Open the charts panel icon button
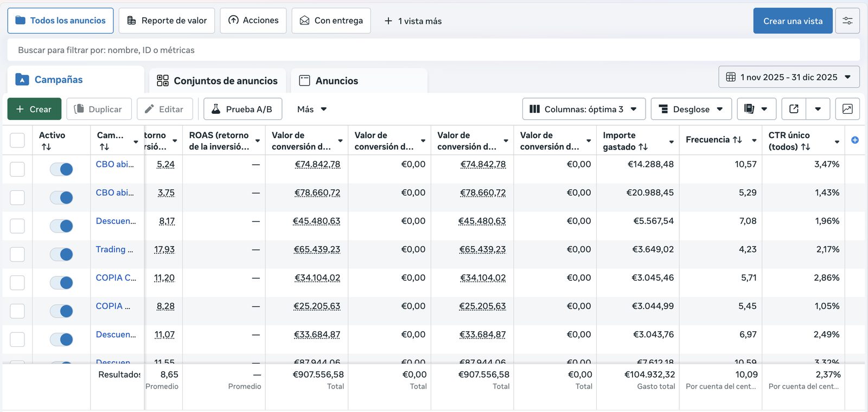This screenshot has height=412, width=868. point(847,109)
